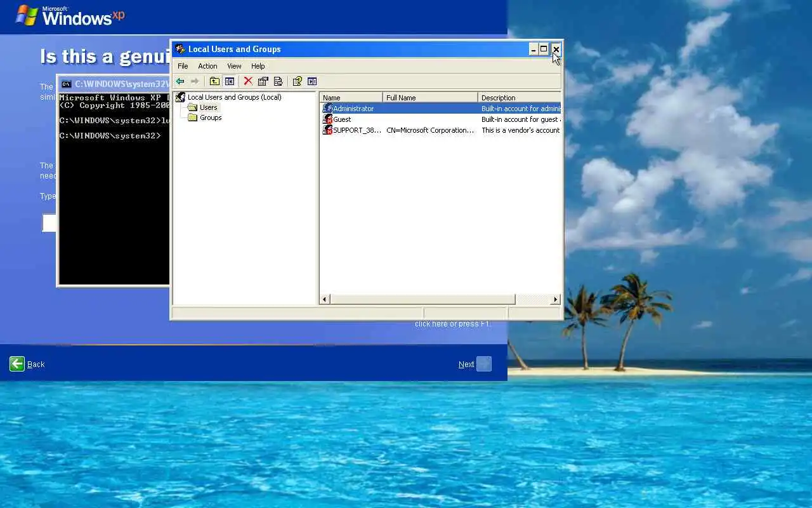Click the green Back arrow icon in setup
Screen dimensions: 812x508
[x=17, y=364]
